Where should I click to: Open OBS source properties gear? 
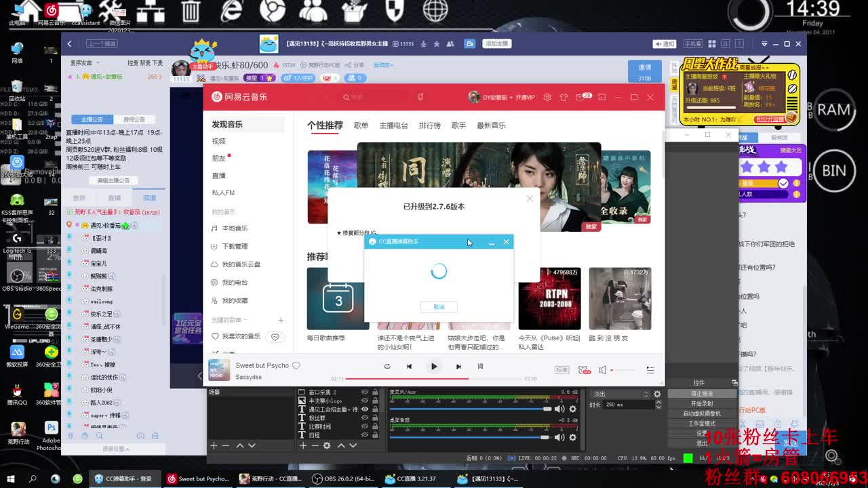point(327,445)
